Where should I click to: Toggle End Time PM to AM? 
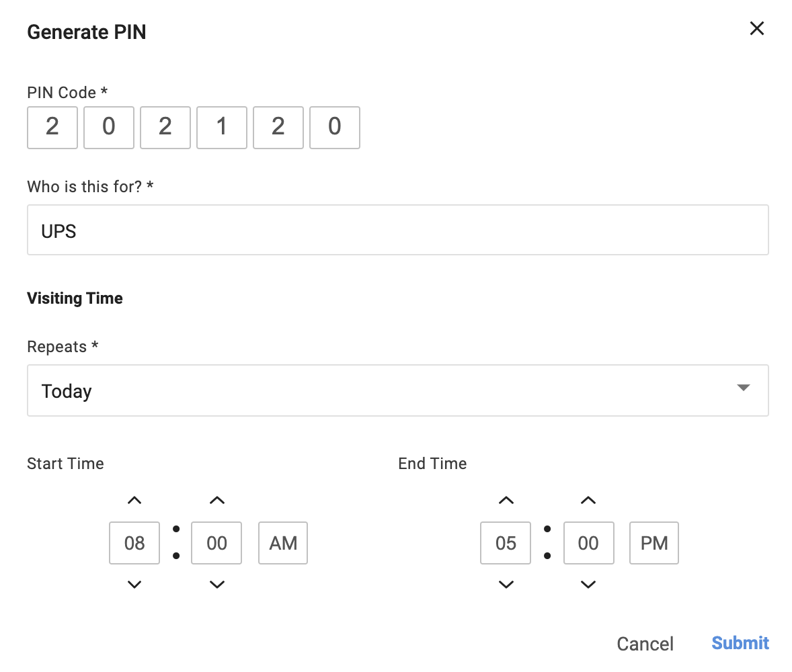point(654,543)
